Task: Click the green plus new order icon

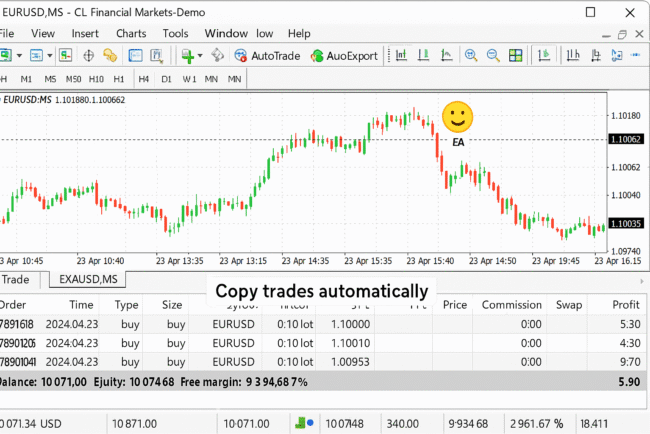Action: [x=187, y=56]
